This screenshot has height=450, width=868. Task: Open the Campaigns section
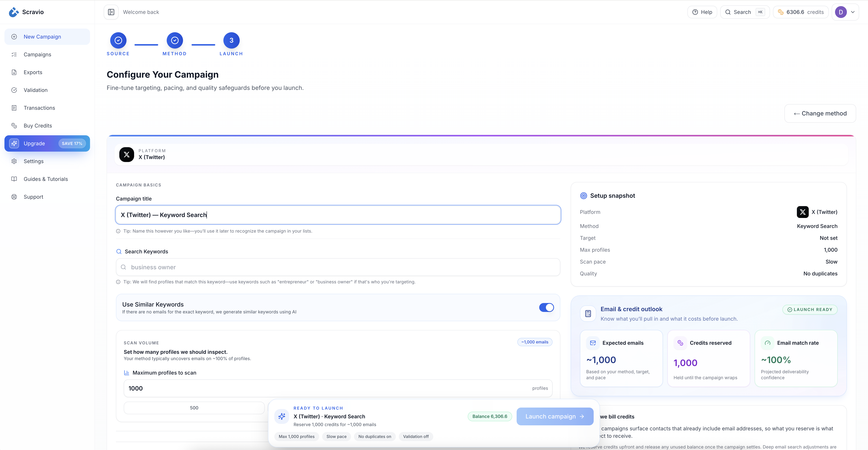[x=37, y=54]
